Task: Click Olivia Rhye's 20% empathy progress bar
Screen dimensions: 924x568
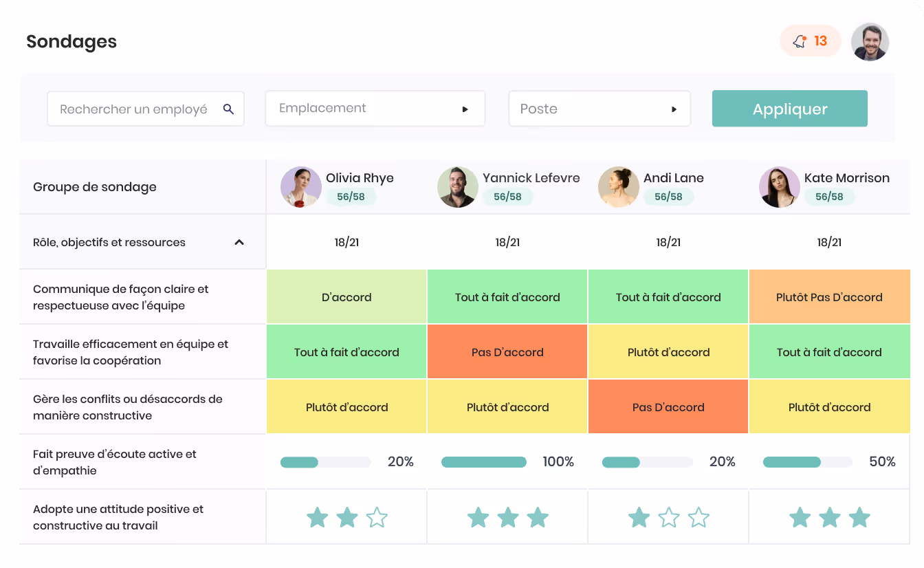Action: point(325,462)
